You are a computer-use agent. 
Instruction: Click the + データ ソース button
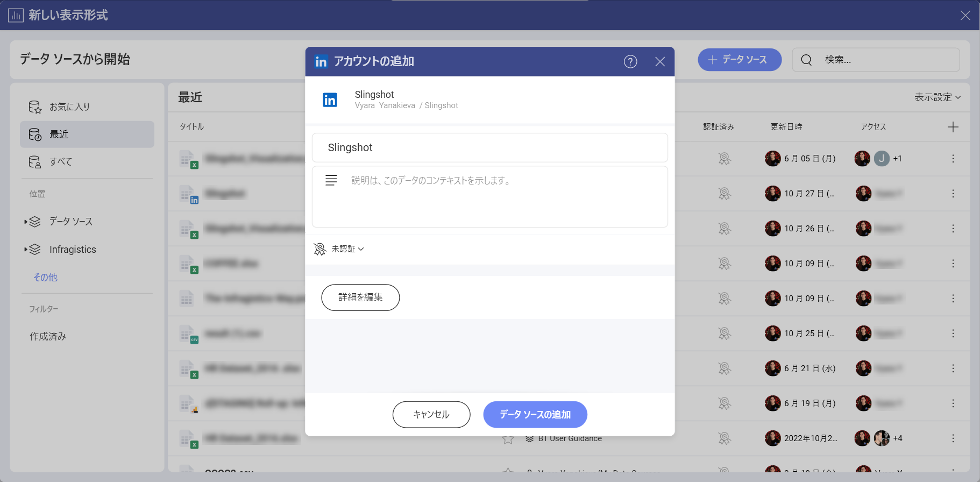[740, 60]
